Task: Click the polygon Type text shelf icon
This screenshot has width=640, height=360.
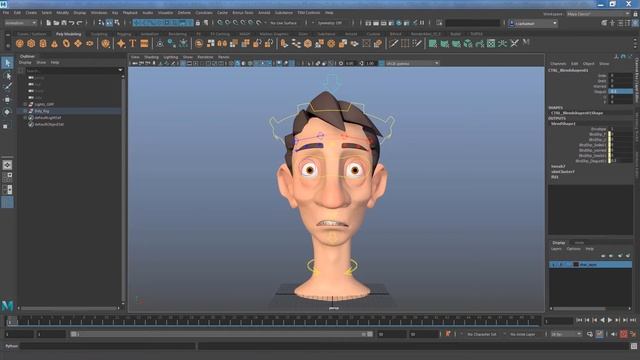Action: 133,43
